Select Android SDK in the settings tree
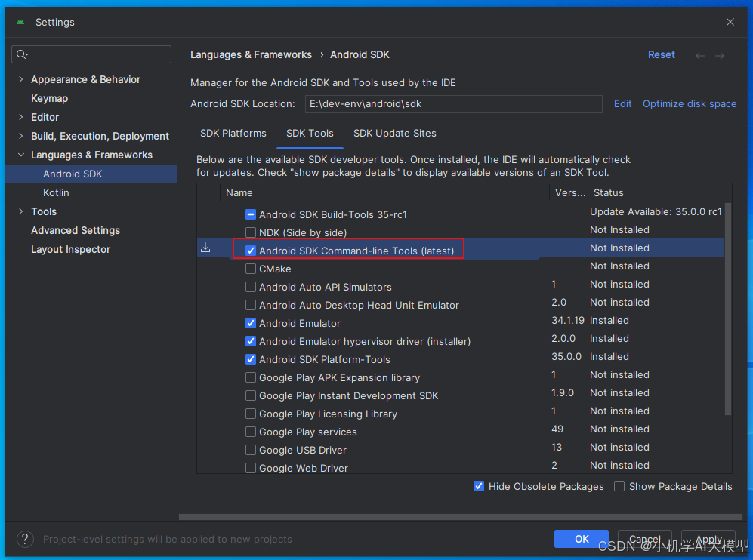 coord(91,174)
